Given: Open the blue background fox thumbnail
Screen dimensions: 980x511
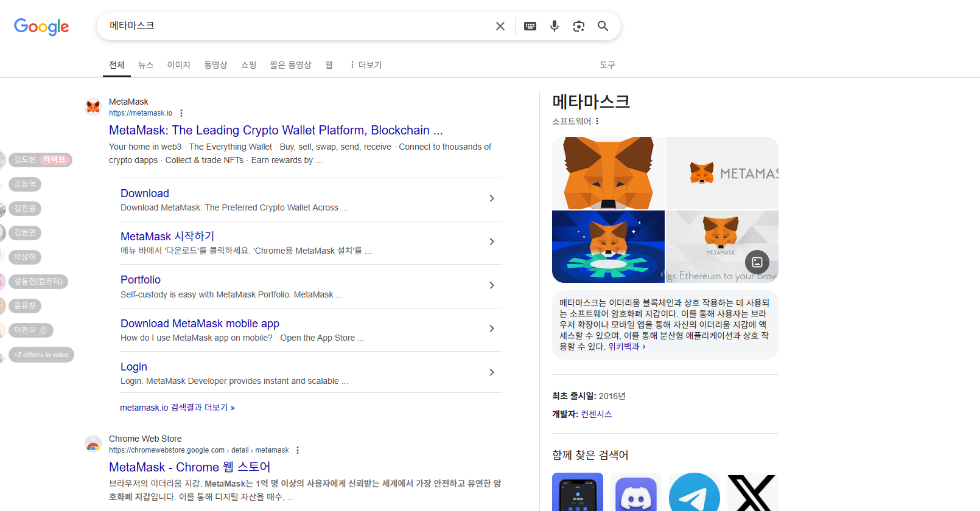Looking at the screenshot, I should tap(608, 246).
